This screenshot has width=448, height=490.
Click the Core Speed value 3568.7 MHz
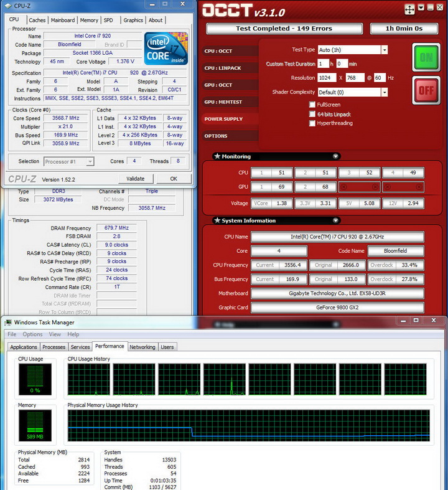tap(65, 118)
